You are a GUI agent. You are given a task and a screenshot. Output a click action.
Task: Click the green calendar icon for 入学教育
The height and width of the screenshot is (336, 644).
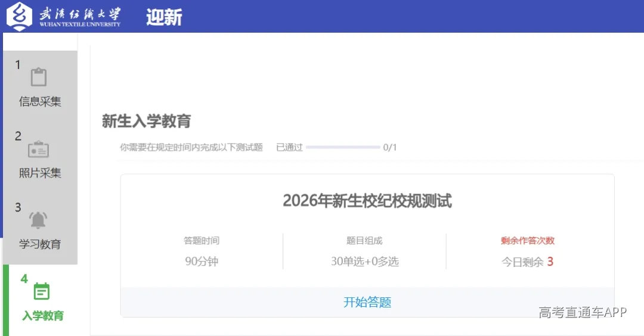click(x=41, y=291)
